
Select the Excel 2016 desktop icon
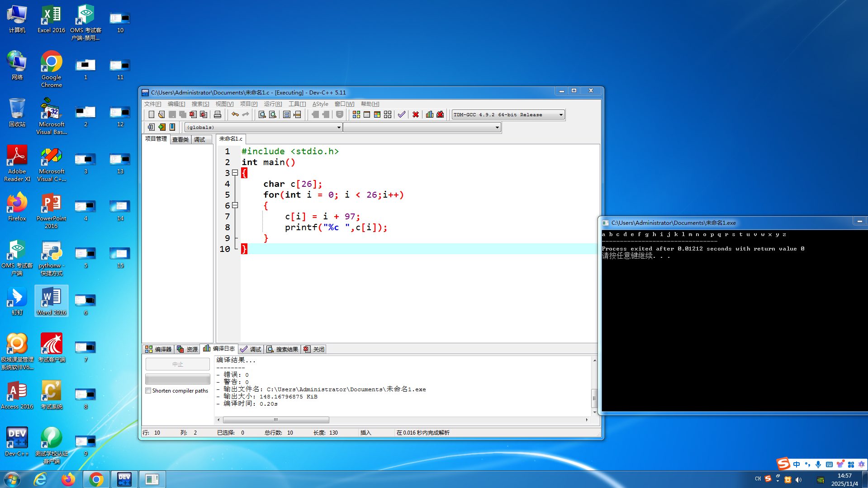coord(52,19)
